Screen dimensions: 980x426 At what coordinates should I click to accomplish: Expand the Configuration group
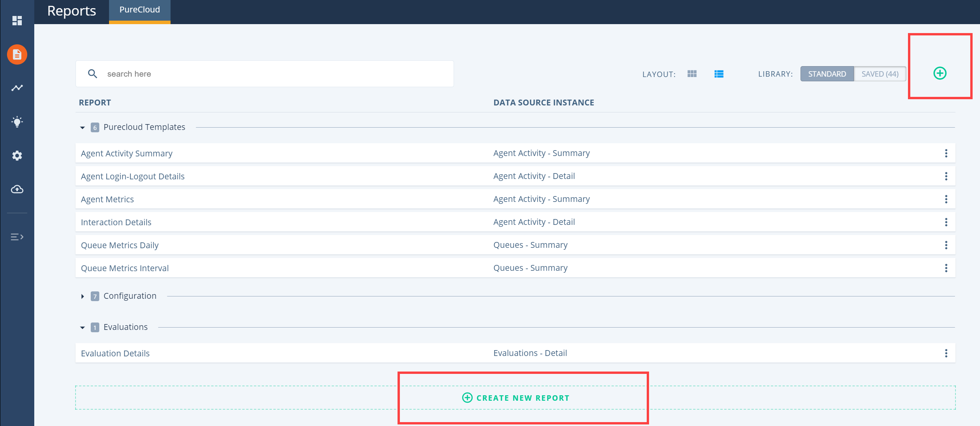coord(83,296)
